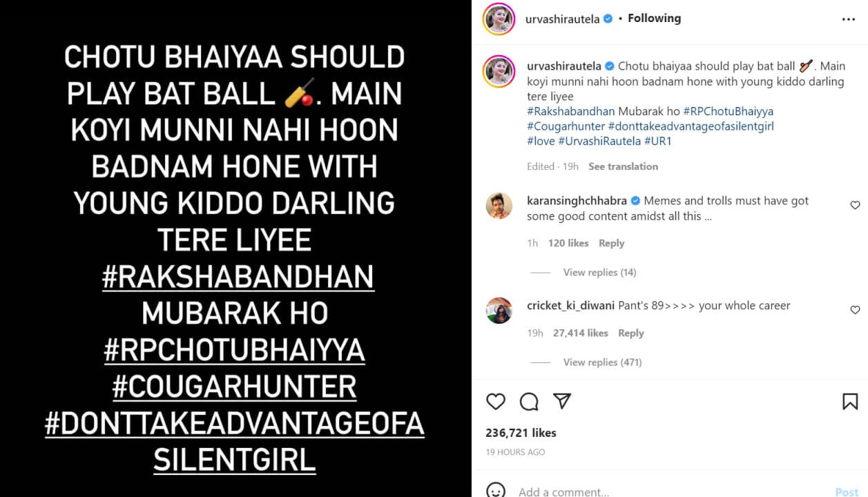Expand 14 replies under karansinghchhabra's comment
Screen dimensions: 868x497
click(x=599, y=273)
